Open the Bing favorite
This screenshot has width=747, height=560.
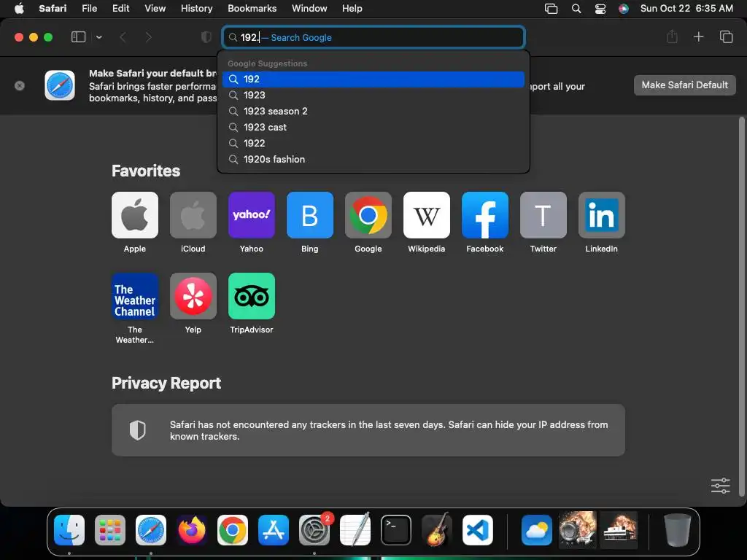(x=309, y=215)
